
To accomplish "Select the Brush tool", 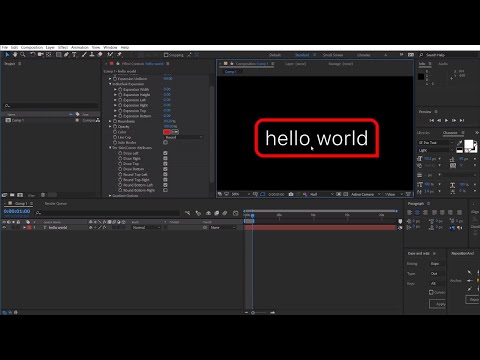I will 84,55.
